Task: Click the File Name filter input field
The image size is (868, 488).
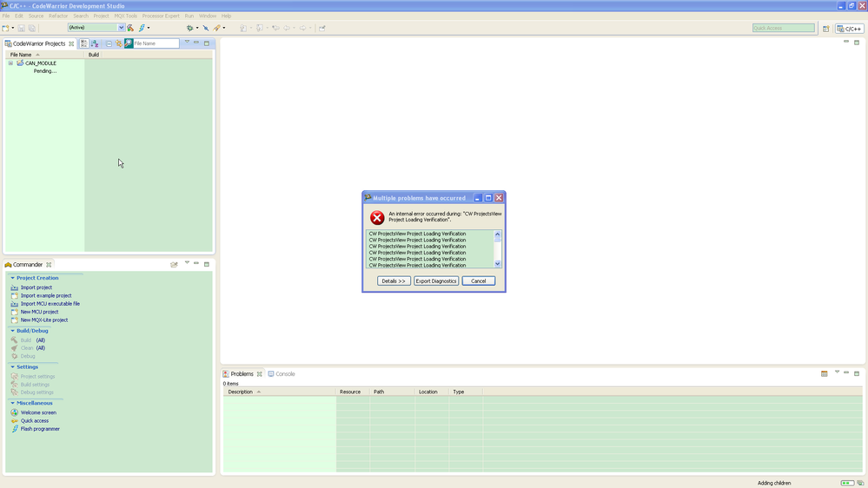Action: [156, 43]
